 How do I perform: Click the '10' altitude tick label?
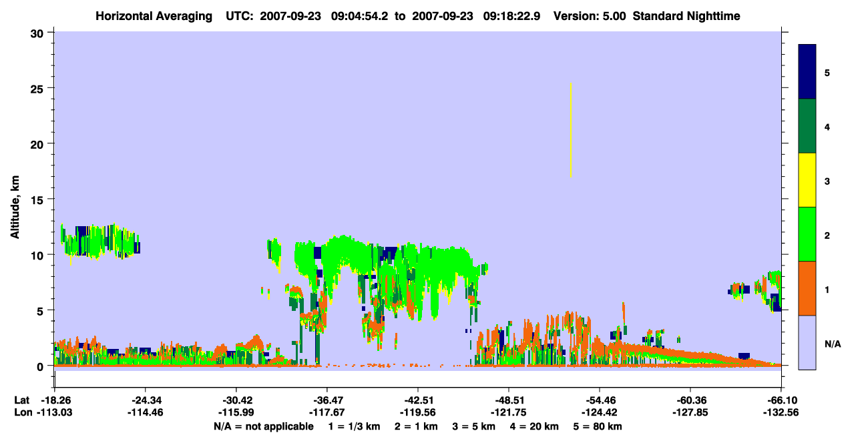38,255
